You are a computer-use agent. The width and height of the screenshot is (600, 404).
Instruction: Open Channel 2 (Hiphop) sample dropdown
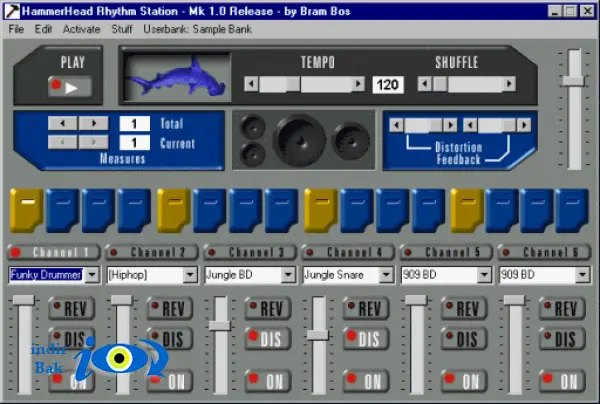point(190,275)
